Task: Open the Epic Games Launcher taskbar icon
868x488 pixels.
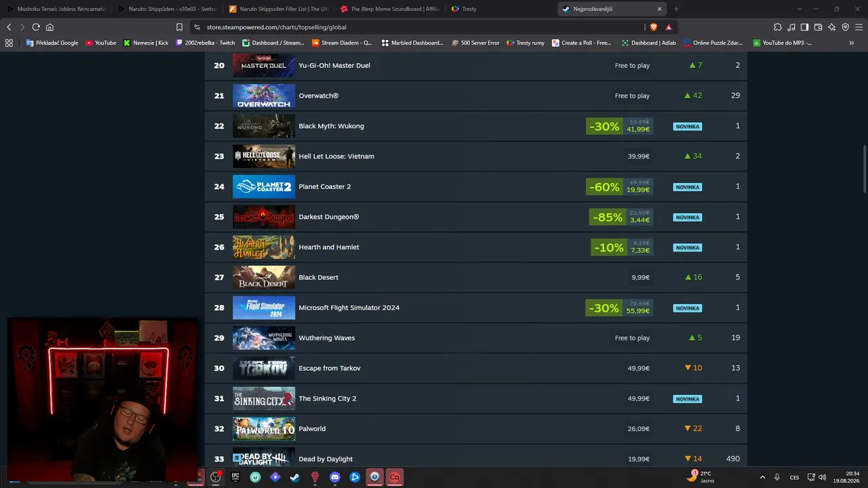Action: click(x=235, y=477)
